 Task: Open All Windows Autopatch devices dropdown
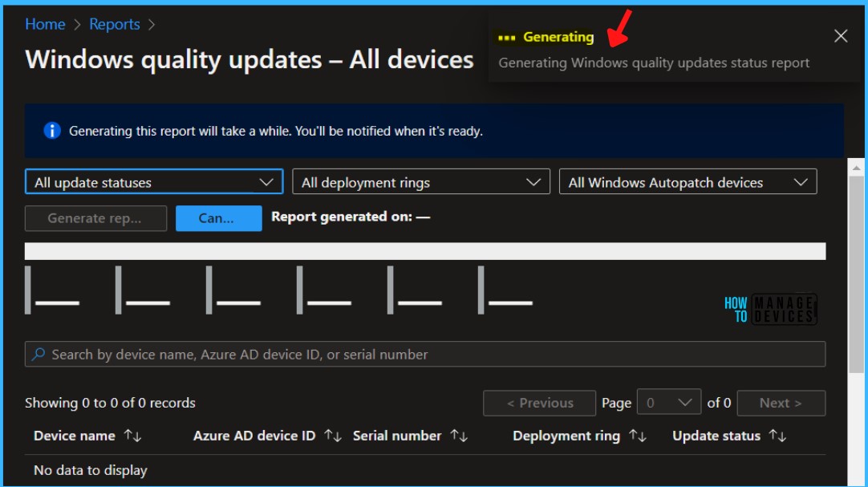(x=688, y=181)
